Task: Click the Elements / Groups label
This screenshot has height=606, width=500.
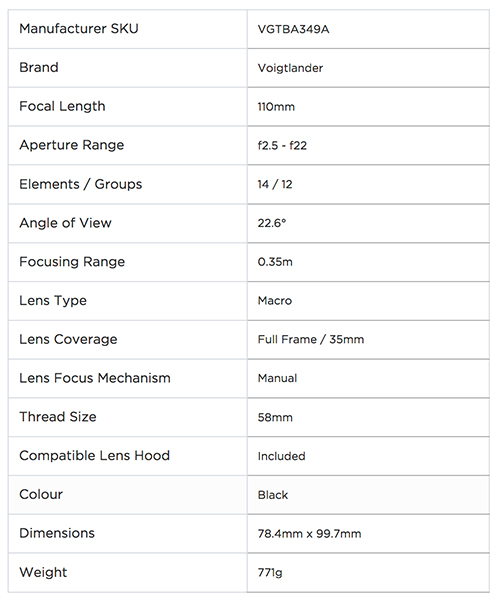Action: click(x=81, y=184)
